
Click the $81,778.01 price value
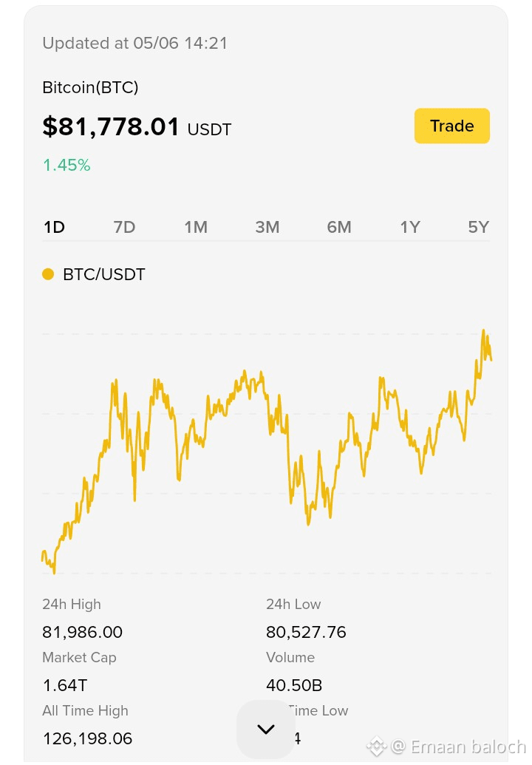(x=111, y=126)
